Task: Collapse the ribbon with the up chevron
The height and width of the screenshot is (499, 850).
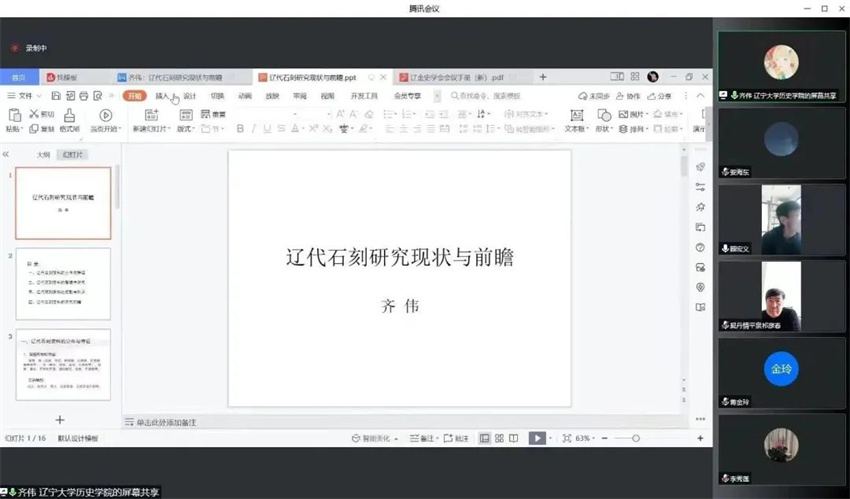Action: tap(700, 96)
